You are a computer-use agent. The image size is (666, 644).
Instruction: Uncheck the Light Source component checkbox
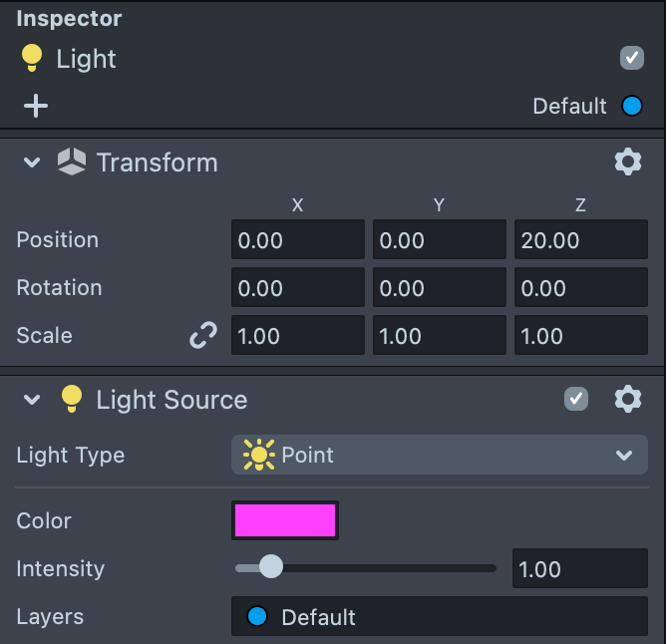576,400
